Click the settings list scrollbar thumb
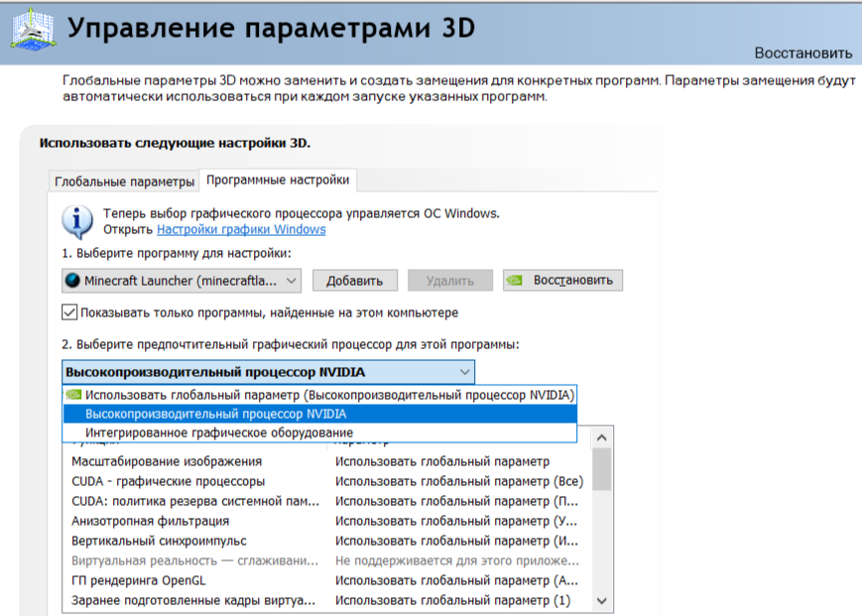The height and width of the screenshot is (616, 862). click(x=602, y=469)
